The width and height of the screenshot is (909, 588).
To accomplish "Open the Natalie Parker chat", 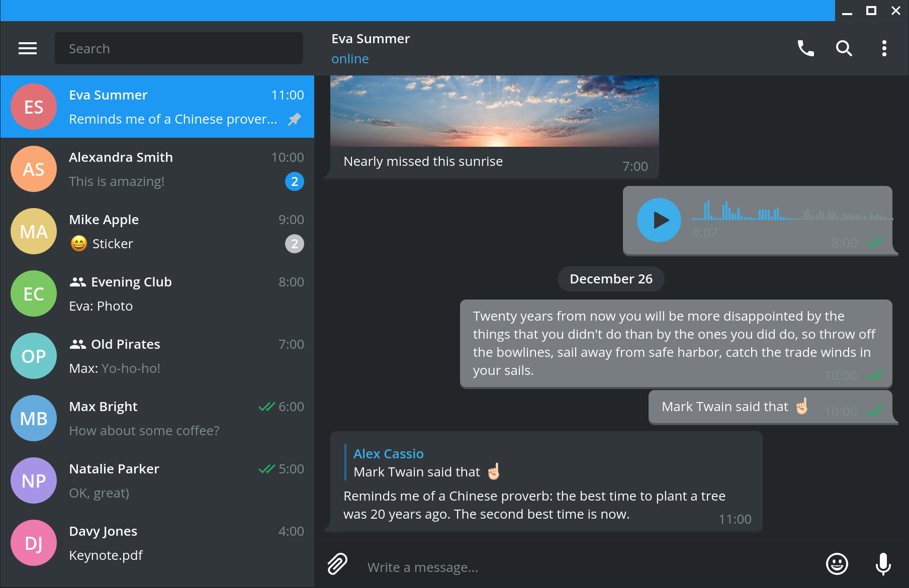I will click(x=157, y=480).
